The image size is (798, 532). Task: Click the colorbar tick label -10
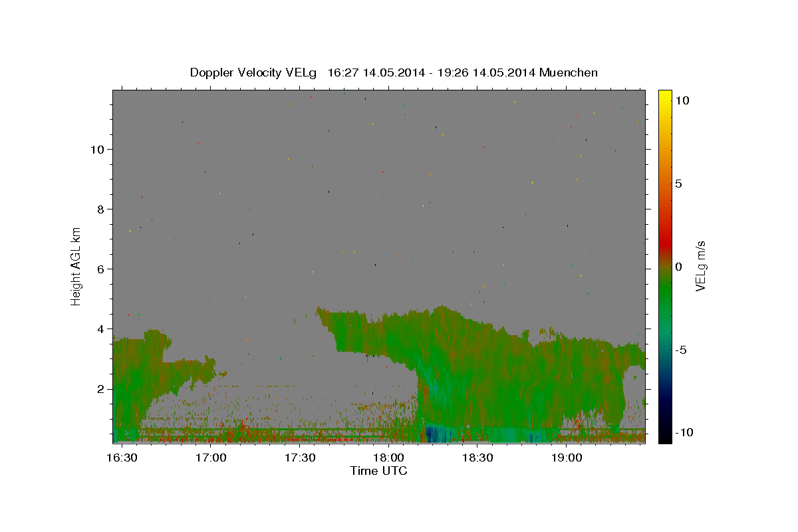click(684, 432)
